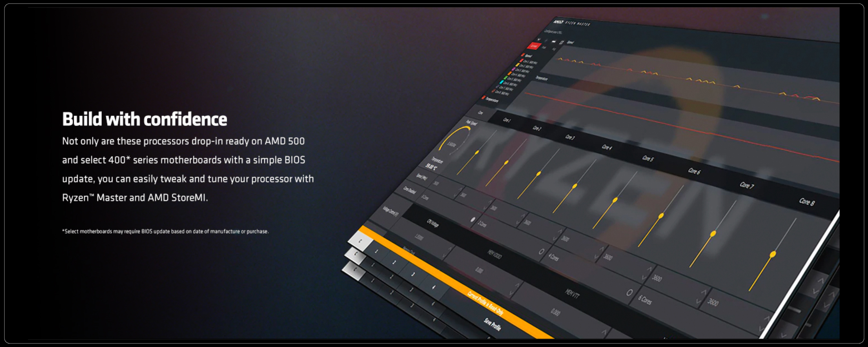Image resolution: width=868 pixels, height=347 pixels.
Task: Click the Core 8 column label
Action: pyautogui.click(x=807, y=202)
